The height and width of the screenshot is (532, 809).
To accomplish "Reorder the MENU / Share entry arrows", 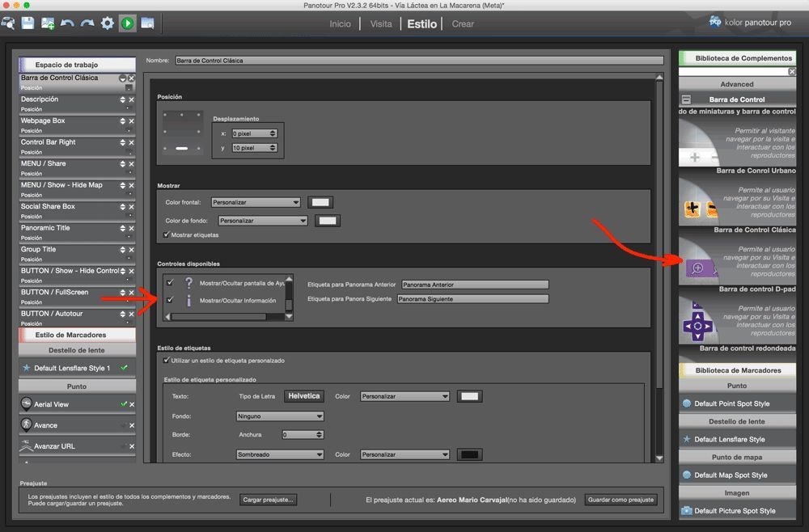I will click(123, 164).
